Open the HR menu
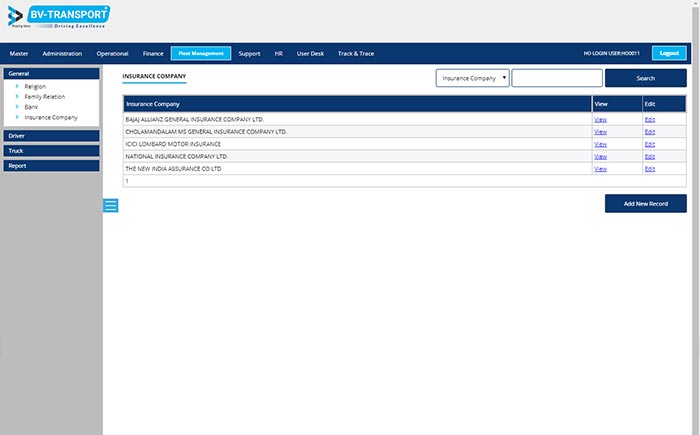The width and height of the screenshot is (700, 435). (279, 54)
